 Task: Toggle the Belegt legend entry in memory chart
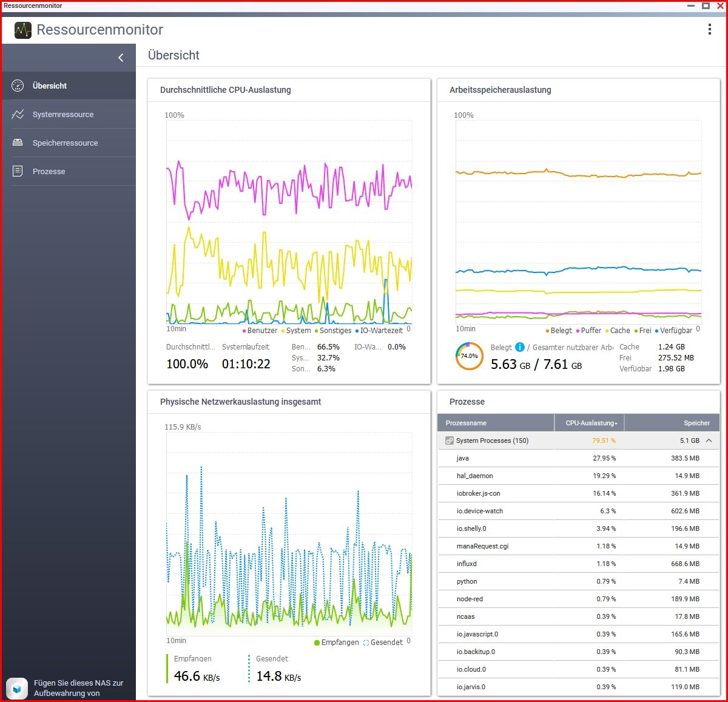click(x=559, y=331)
